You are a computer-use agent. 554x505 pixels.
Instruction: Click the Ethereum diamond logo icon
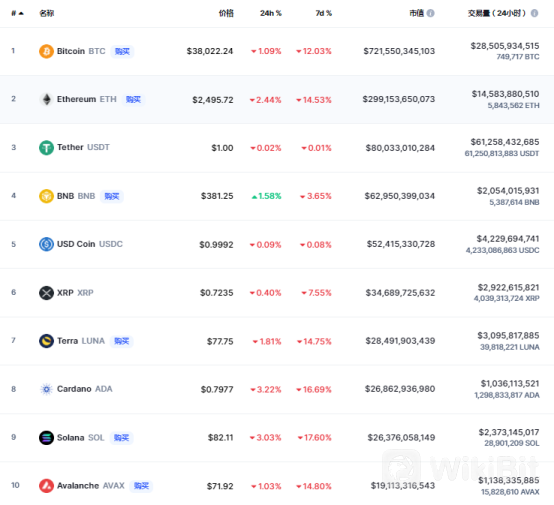pos(46,99)
